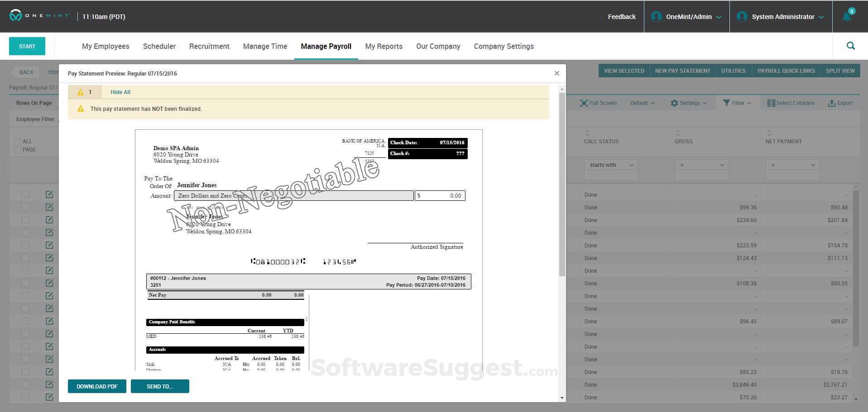The width and height of the screenshot is (868, 412).
Task: Open the My Reports menu
Action: pos(384,46)
